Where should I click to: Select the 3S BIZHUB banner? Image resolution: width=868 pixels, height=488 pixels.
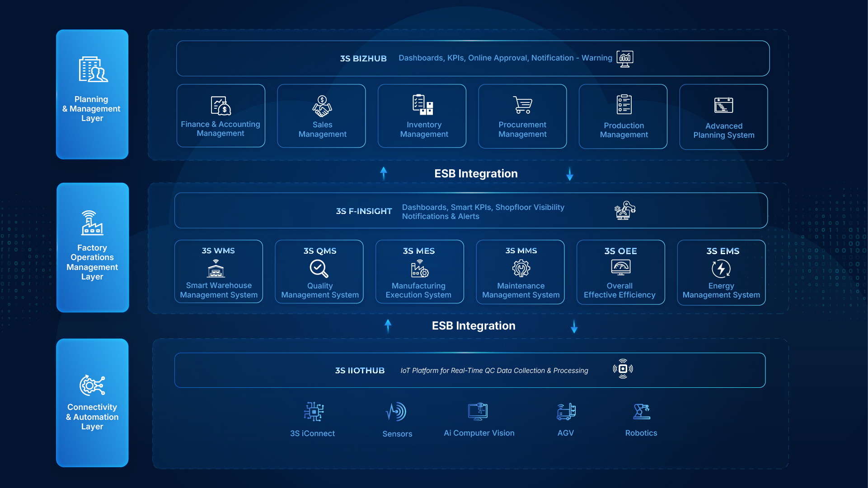pyautogui.click(x=473, y=58)
